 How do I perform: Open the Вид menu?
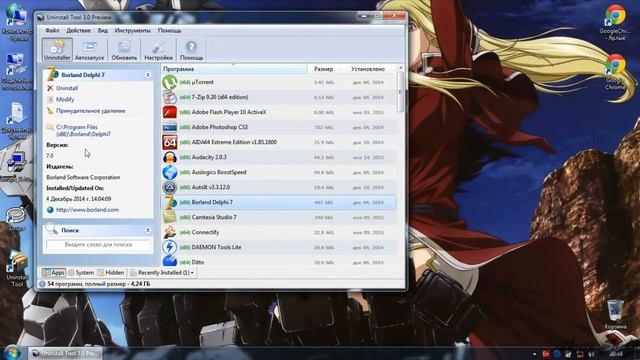[103, 31]
